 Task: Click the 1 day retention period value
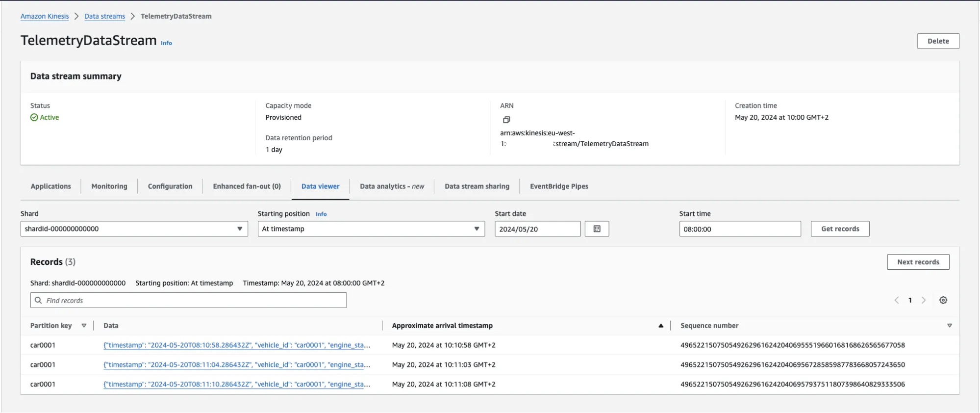(x=274, y=150)
